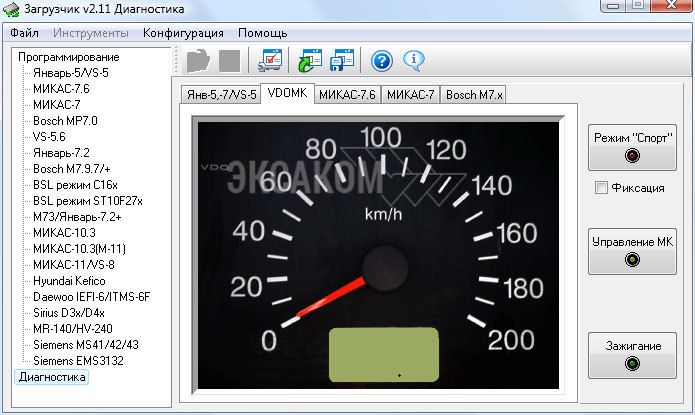Open the Конфигурация menu
Screen dimensions: 695x415
(x=182, y=33)
